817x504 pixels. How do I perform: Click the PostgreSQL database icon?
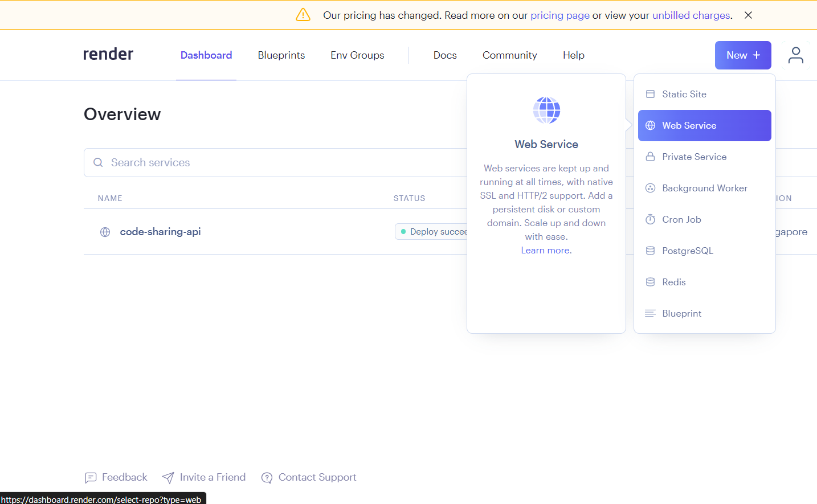(x=650, y=251)
